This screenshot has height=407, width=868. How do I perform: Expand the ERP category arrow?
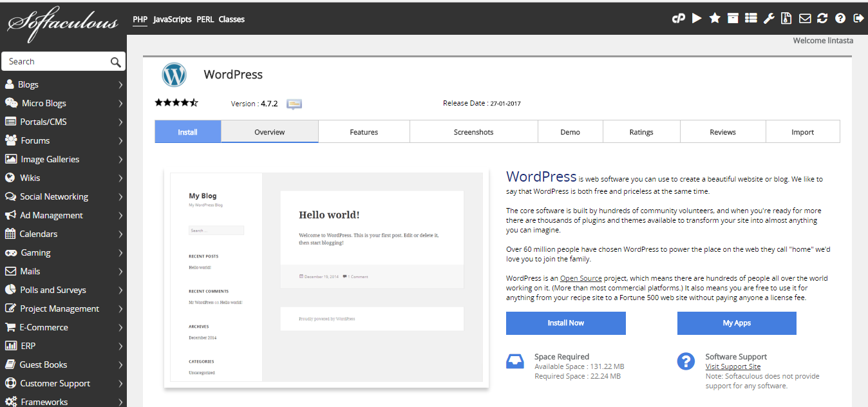tap(120, 346)
